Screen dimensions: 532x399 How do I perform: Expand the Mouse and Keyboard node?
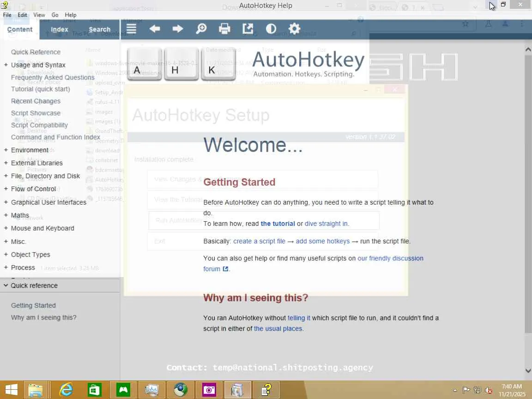pos(6,228)
